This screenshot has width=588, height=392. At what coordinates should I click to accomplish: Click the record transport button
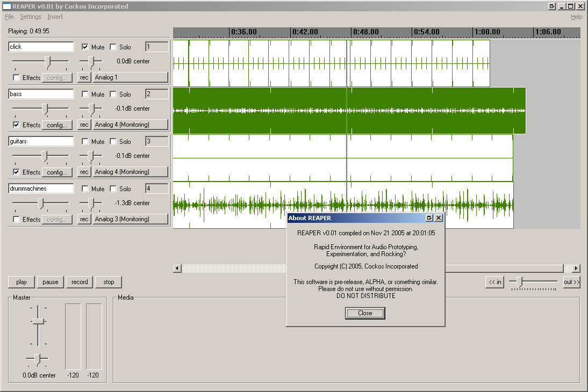[x=80, y=282]
